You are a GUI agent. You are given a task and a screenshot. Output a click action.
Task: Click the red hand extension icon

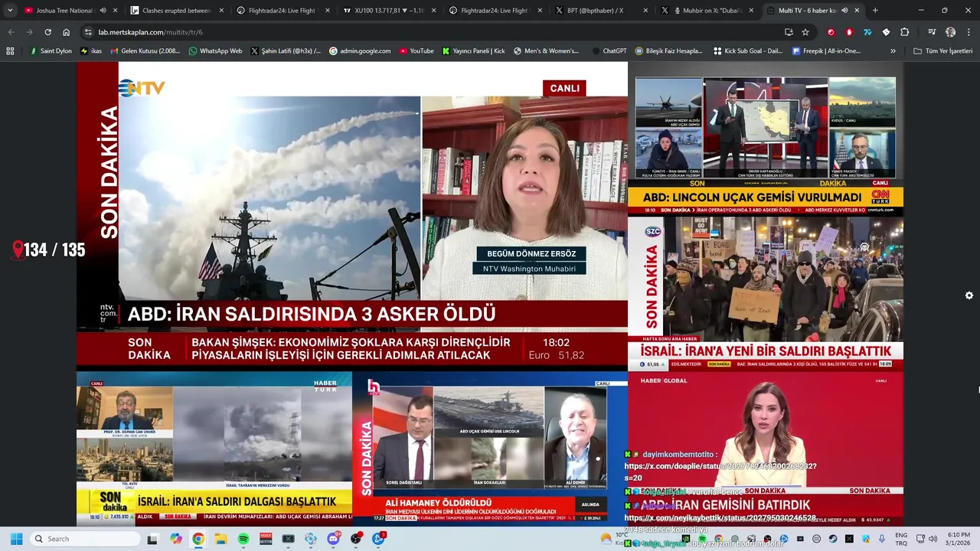pyautogui.click(x=849, y=32)
